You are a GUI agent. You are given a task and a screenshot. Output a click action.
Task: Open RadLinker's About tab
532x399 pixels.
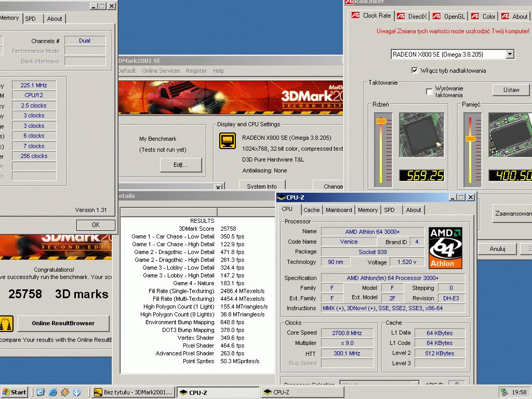tap(515, 16)
